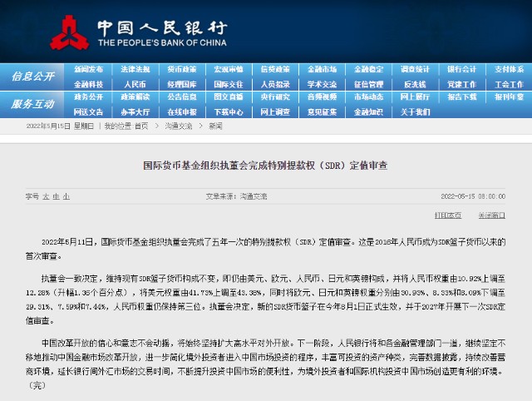Click the date 2022年5月15日 星期日
532x401 pixels.
(60, 126)
